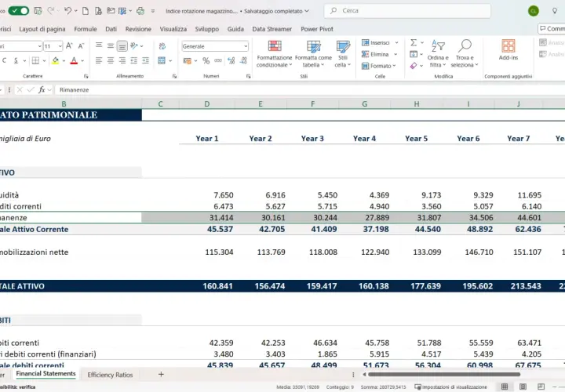
Task: Switch to Normal view in the status bar
Action: click(505, 387)
